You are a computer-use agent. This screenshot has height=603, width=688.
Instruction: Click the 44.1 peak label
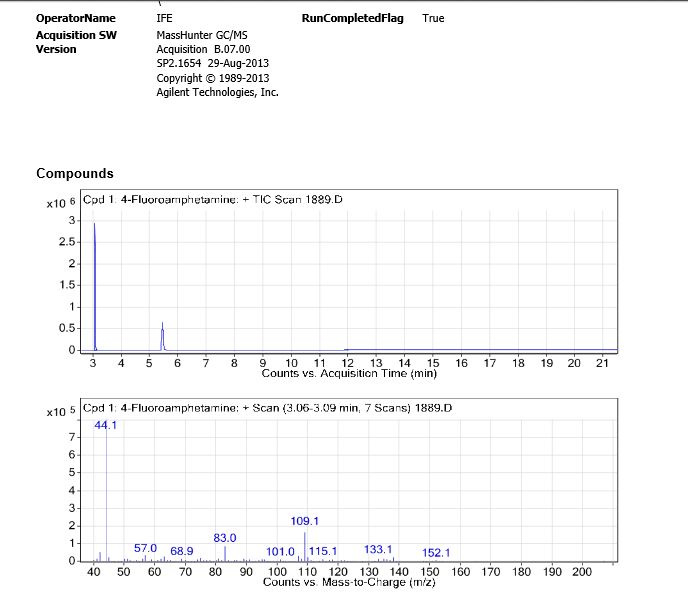coord(106,425)
